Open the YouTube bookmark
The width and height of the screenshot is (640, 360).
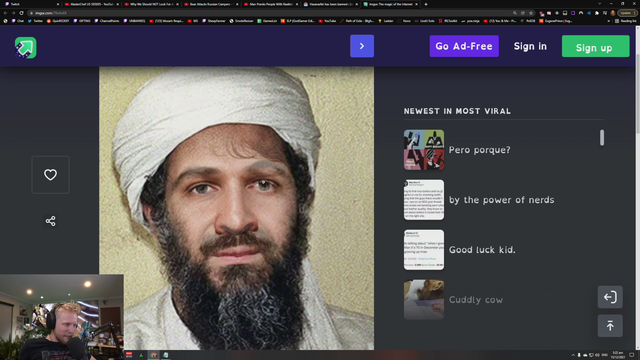[327, 21]
